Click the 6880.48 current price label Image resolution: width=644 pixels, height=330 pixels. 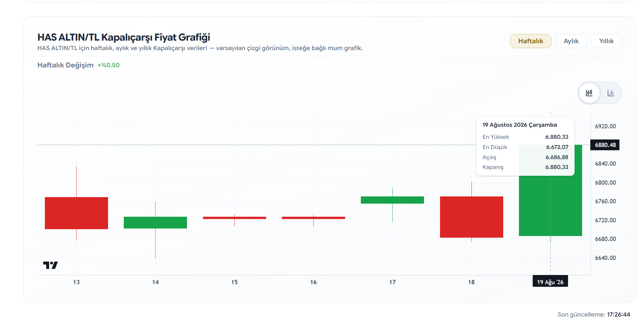[x=605, y=145]
